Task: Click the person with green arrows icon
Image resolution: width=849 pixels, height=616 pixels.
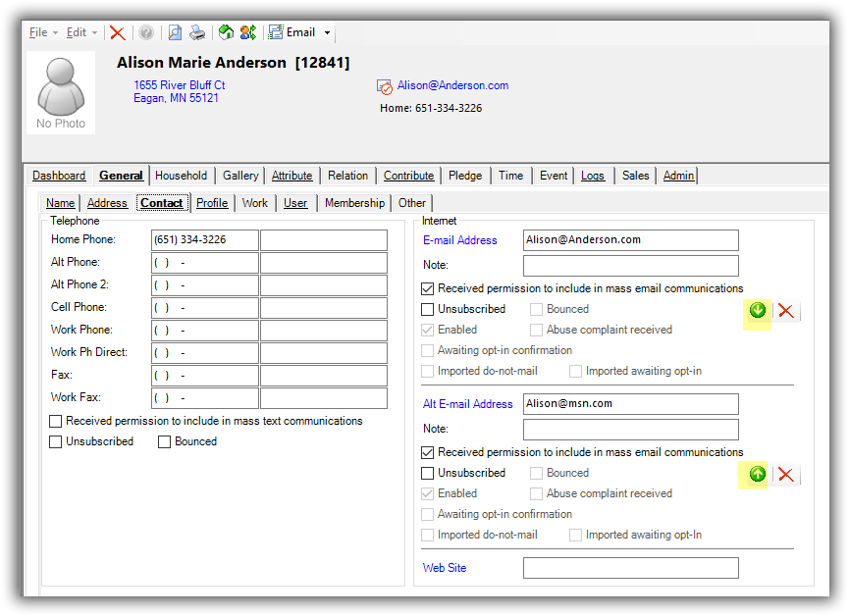Action: pyautogui.click(x=248, y=32)
